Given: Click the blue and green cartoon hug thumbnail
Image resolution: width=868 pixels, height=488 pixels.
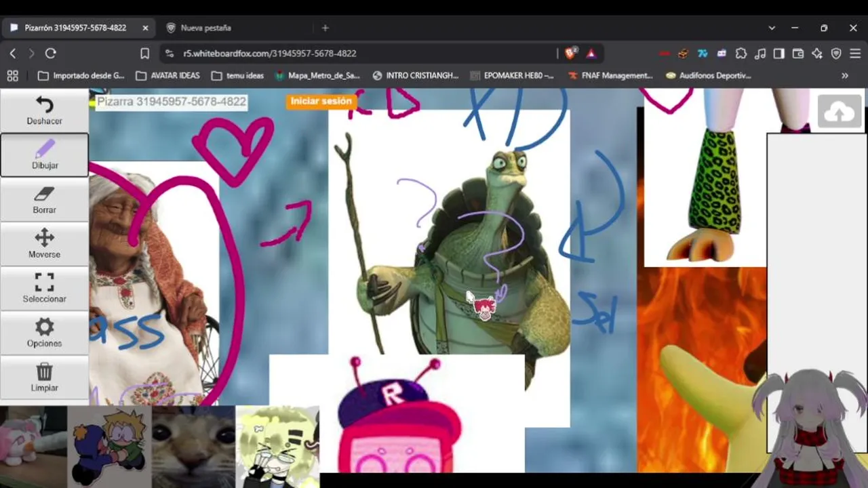Looking at the screenshot, I should (109, 447).
